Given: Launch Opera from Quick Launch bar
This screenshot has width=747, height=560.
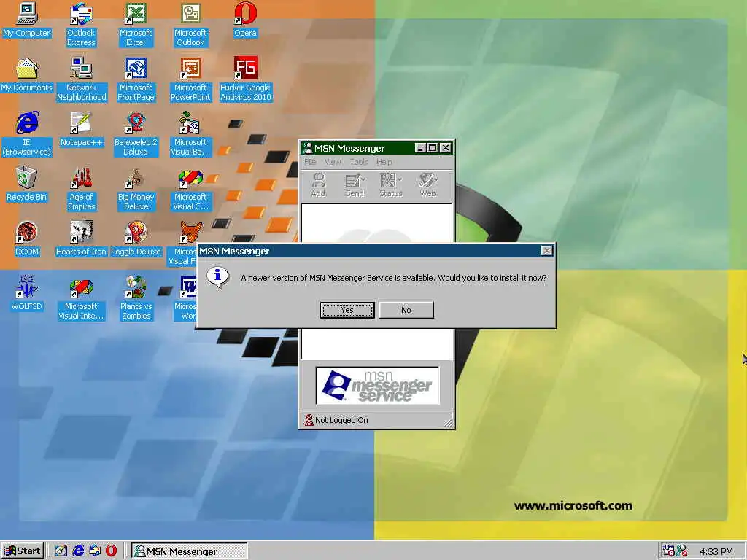Looking at the screenshot, I should [x=111, y=551].
